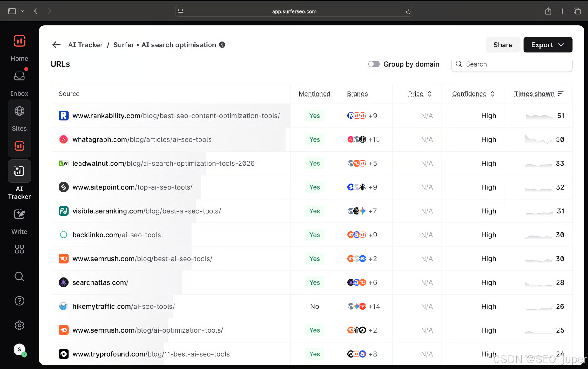This screenshot has width=588, height=369.
Task: Open the Inbox icon in sidebar
Action: [x=19, y=76]
